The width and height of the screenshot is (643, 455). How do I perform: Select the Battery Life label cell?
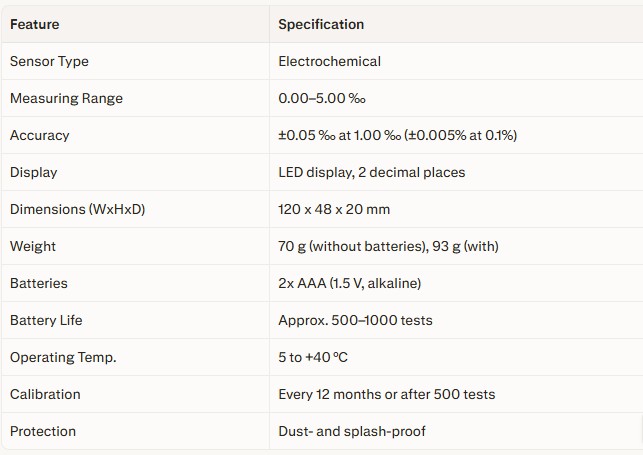(x=46, y=320)
